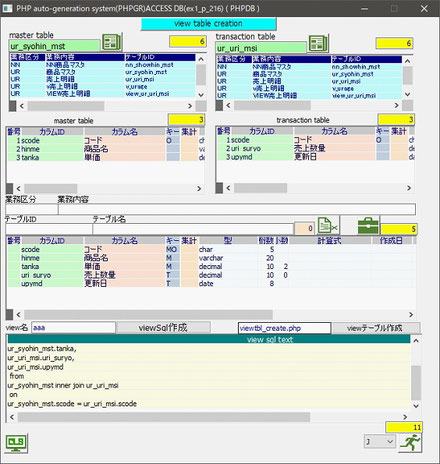The width and height of the screenshot is (440, 464).
Task: Click the running man exit icon
Action: pos(410,443)
